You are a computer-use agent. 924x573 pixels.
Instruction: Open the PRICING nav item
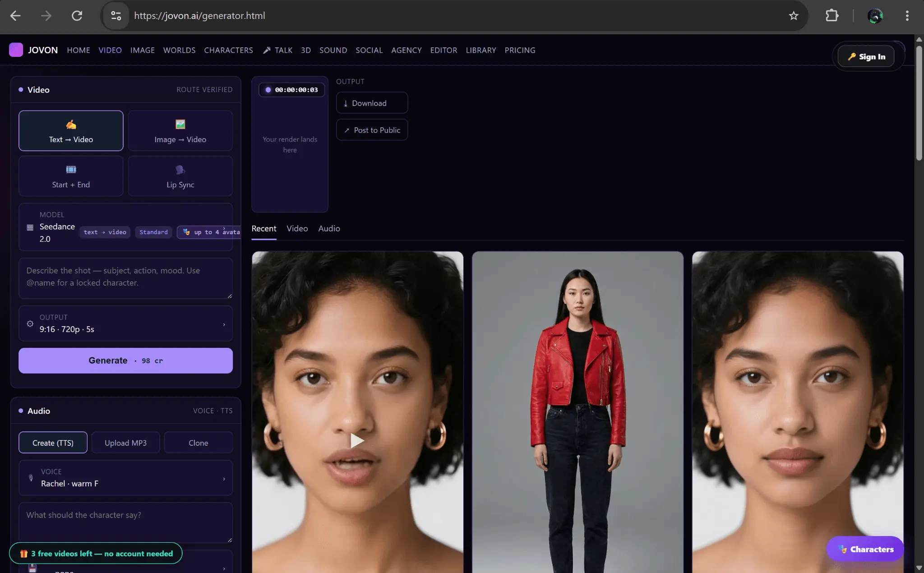(520, 50)
